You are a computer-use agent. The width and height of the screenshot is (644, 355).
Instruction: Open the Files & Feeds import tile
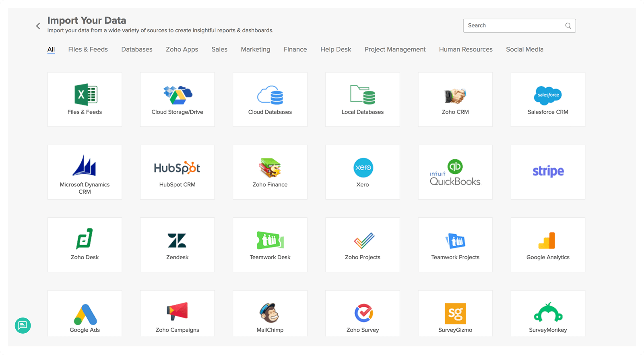click(85, 99)
